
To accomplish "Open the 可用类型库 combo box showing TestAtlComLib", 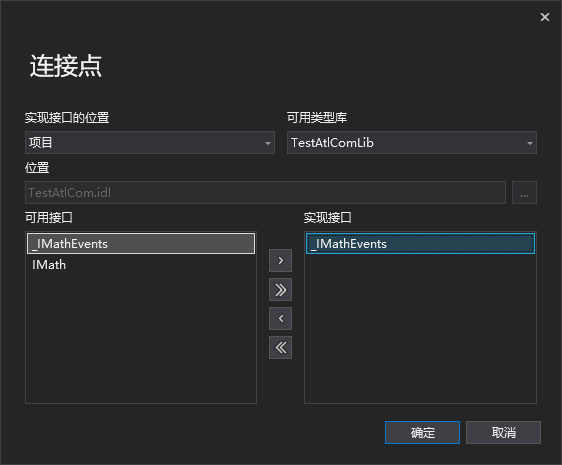I will [411, 143].
